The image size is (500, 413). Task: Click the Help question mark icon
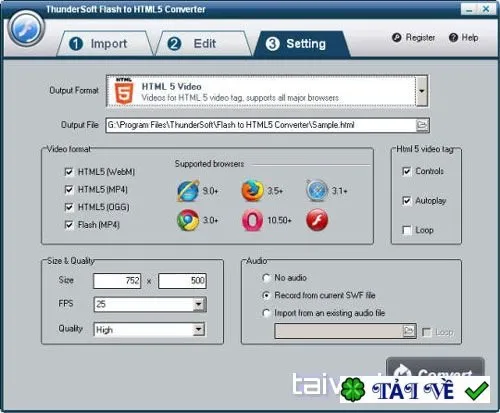coord(453,37)
